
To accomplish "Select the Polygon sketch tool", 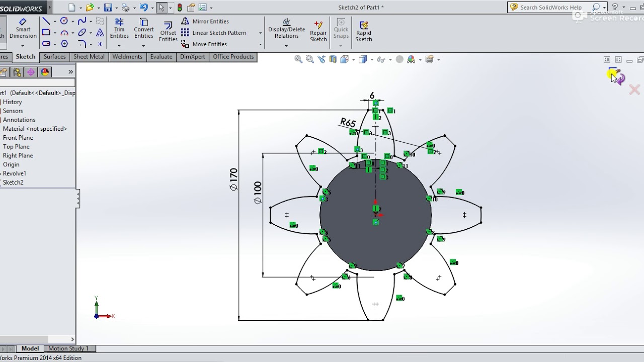I will [x=64, y=44].
